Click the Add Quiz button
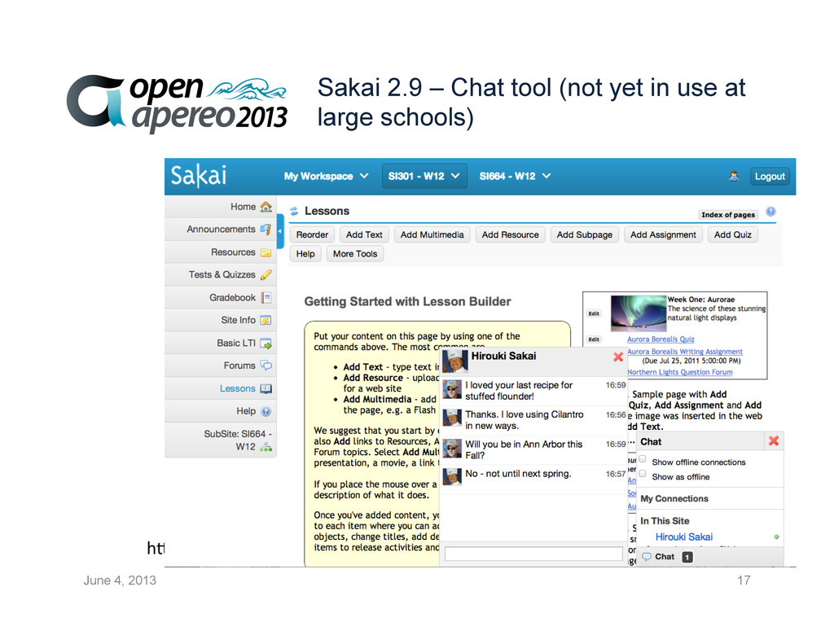834x644 pixels. pyautogui.click(x=732, y=235)
